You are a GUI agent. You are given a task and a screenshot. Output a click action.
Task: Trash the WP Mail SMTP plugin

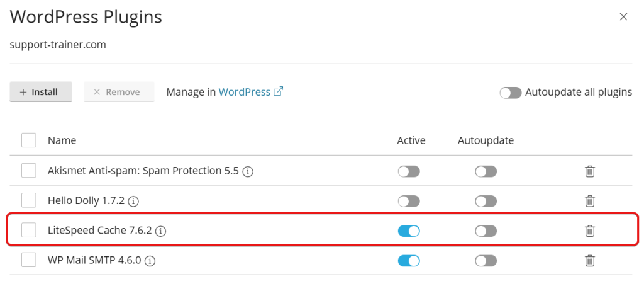coord(590,260)
